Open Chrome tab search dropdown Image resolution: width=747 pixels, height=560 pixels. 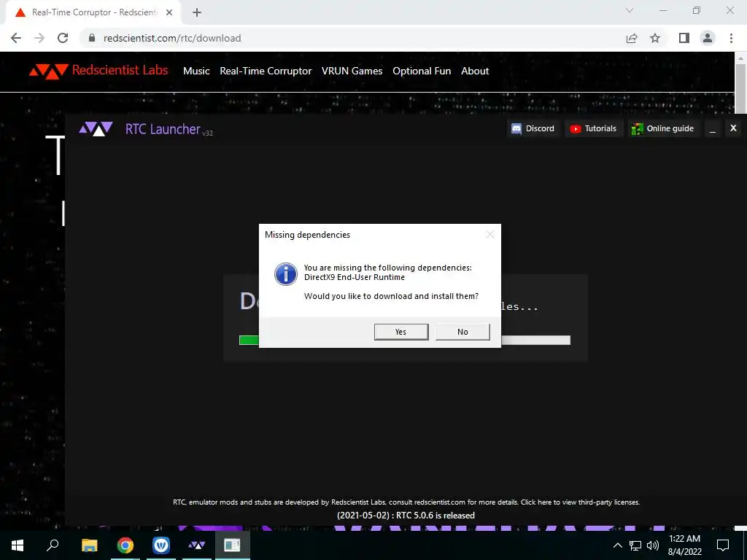tap(630, 10)
